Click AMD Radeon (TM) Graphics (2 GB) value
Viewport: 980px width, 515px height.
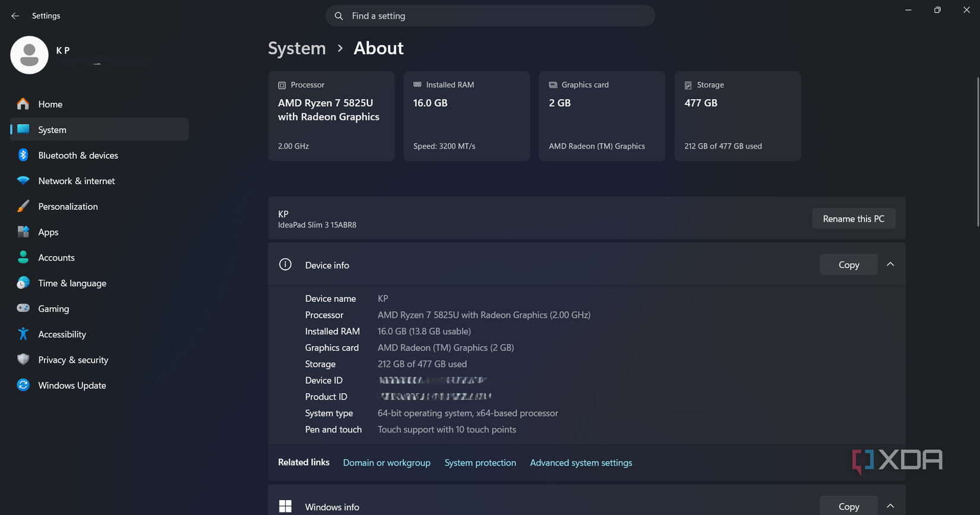coord(445,347)
